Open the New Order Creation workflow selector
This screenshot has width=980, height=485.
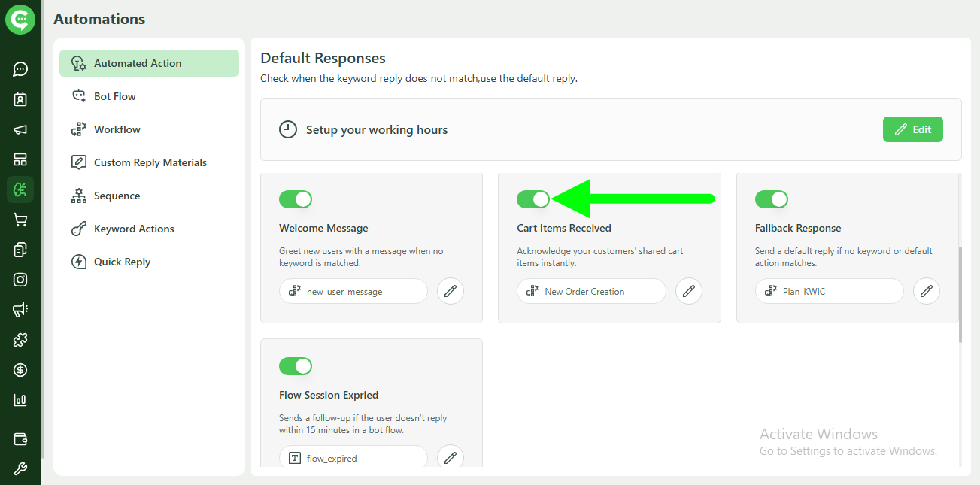[x=591, y=291]
